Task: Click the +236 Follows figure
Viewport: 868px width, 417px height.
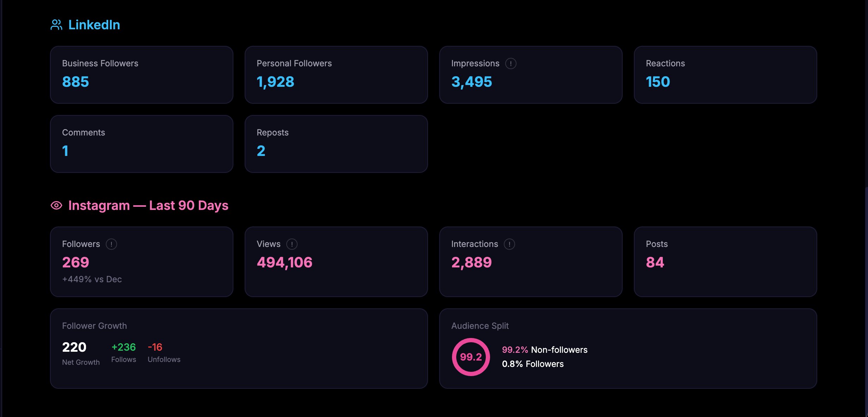Action: (x=123, y=347)
